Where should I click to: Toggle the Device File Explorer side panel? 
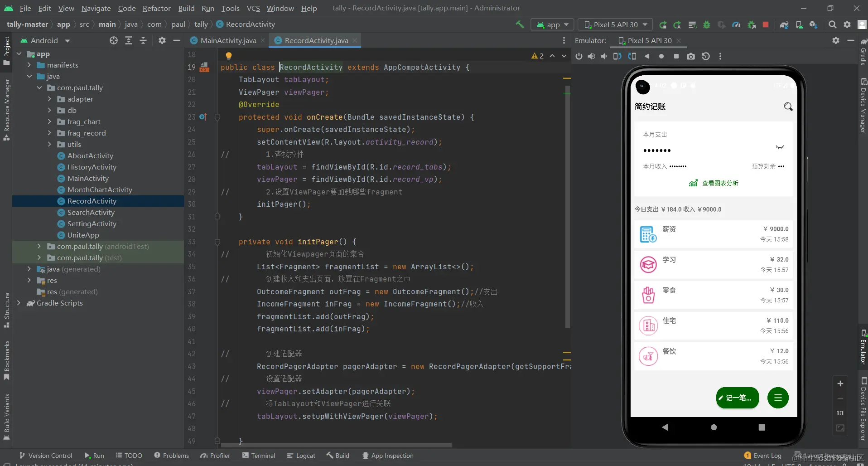click(x=863, y=408)
